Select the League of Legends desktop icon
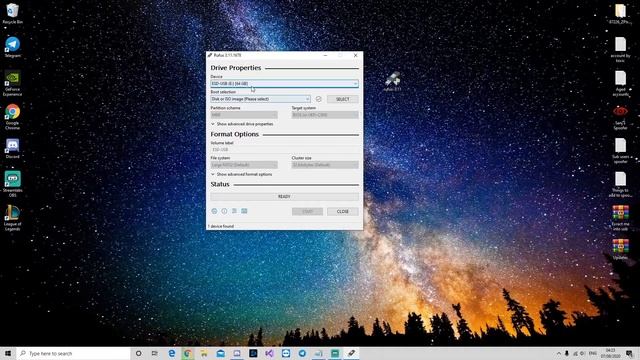The width and height of the screenshot is (640, 360). [12, 218]
